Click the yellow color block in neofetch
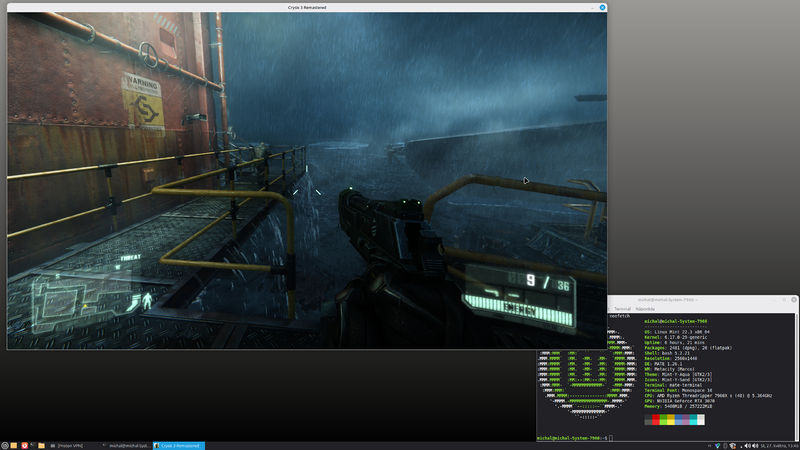 [671, 419]
